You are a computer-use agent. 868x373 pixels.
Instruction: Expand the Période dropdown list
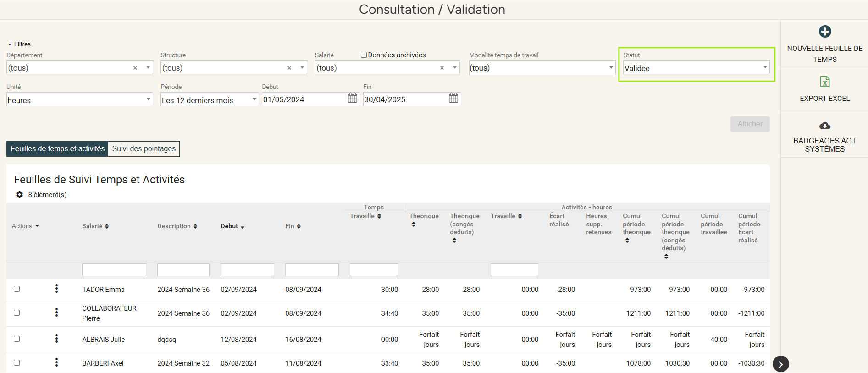pos(210,100)
